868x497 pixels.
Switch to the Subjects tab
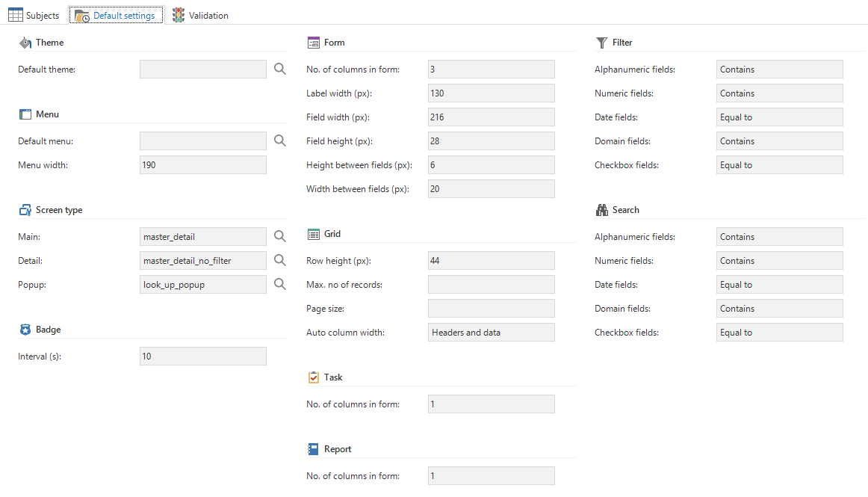point(34,15)
